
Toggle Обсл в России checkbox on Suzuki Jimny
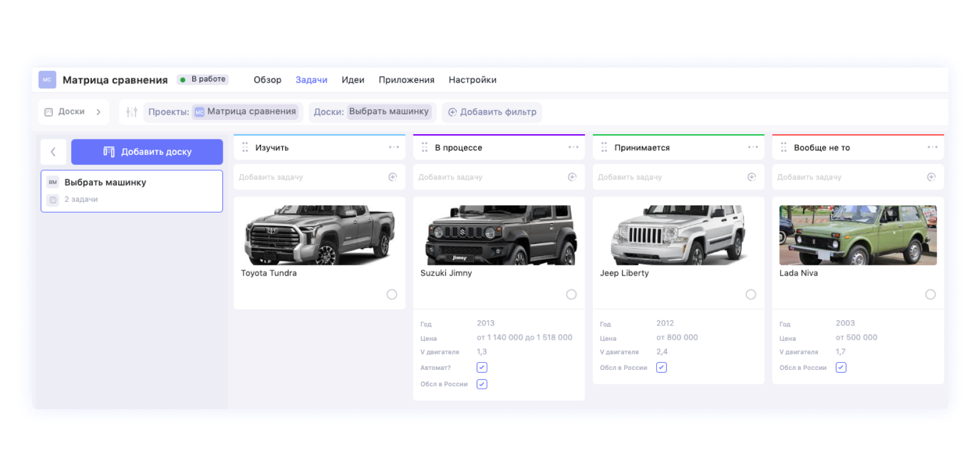pyautogui.click(x=482, y=384)
